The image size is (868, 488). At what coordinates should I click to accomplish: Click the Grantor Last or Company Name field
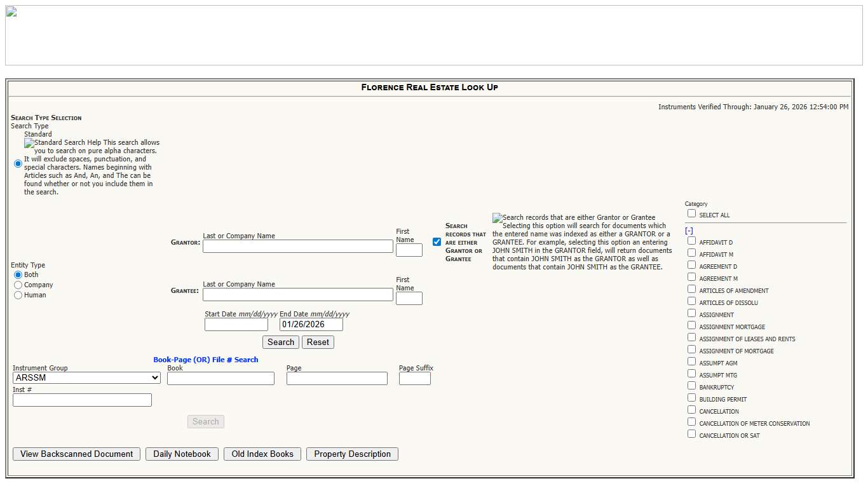tap(297, 246)
